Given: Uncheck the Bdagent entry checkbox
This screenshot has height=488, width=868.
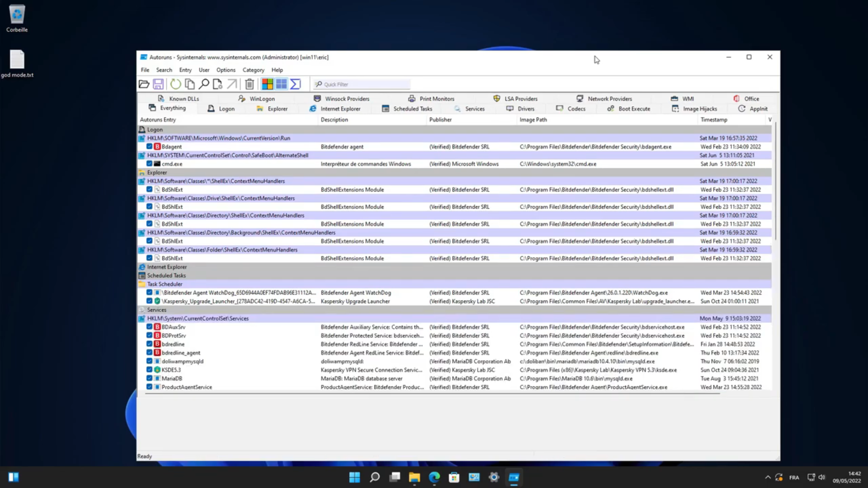Looking at the screenshot, I should coord(149,146).
